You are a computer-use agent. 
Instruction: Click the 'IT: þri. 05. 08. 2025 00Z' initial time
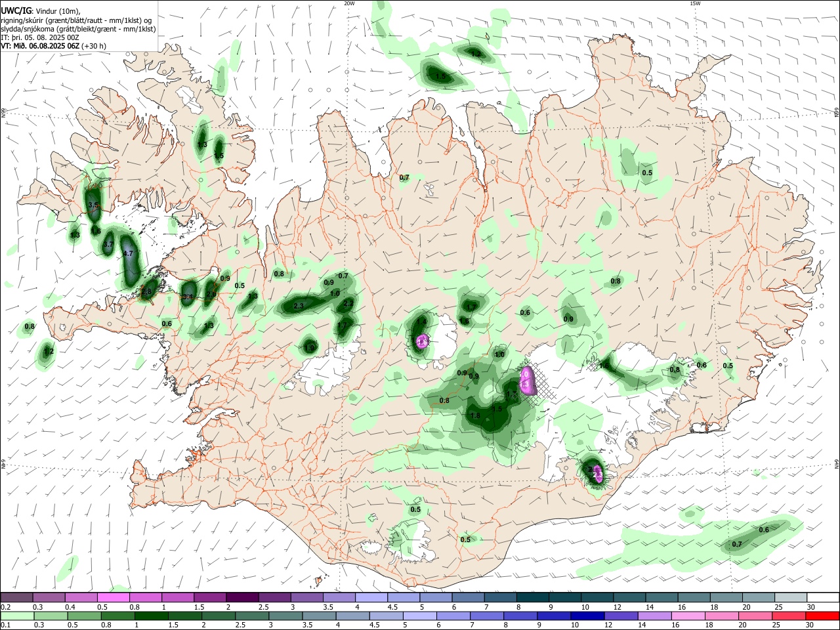point(41,37)
